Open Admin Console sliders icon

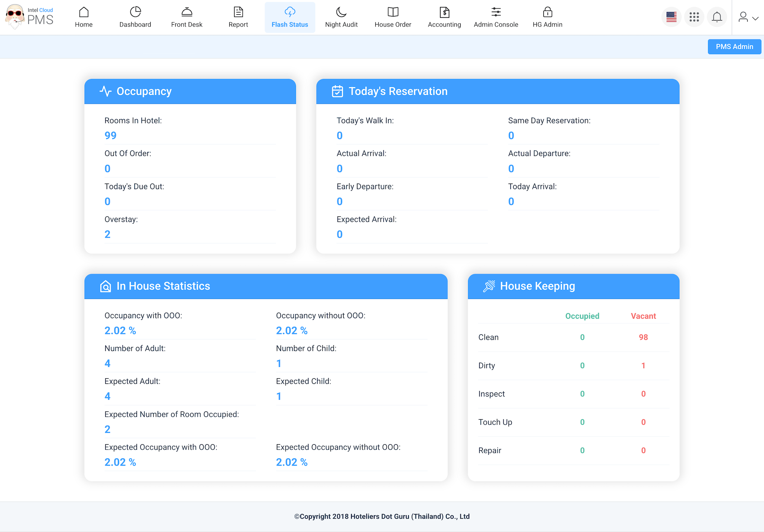[496, 12]
